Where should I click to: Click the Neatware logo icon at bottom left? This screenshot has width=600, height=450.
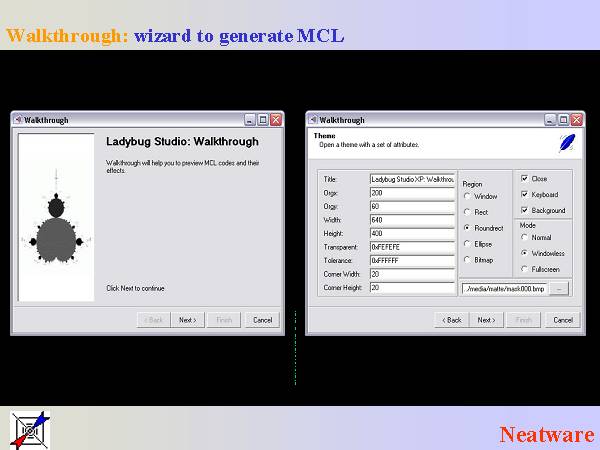(29, 429)
